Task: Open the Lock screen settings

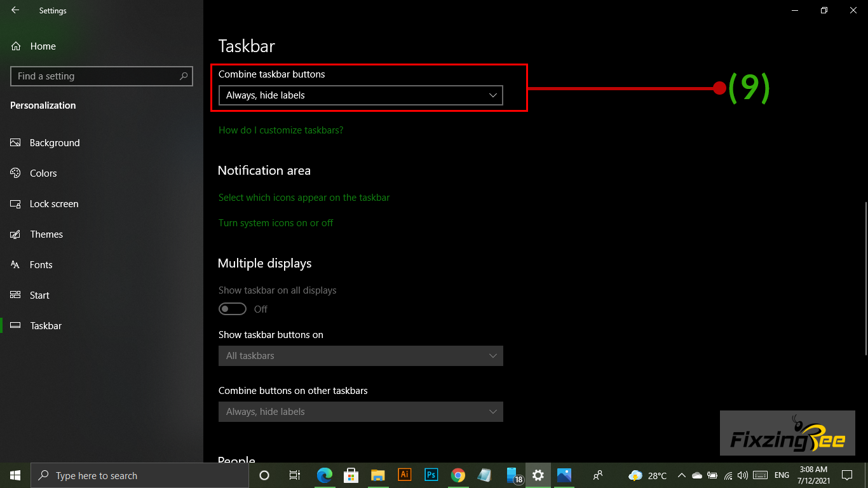Action: coord(54,204)
